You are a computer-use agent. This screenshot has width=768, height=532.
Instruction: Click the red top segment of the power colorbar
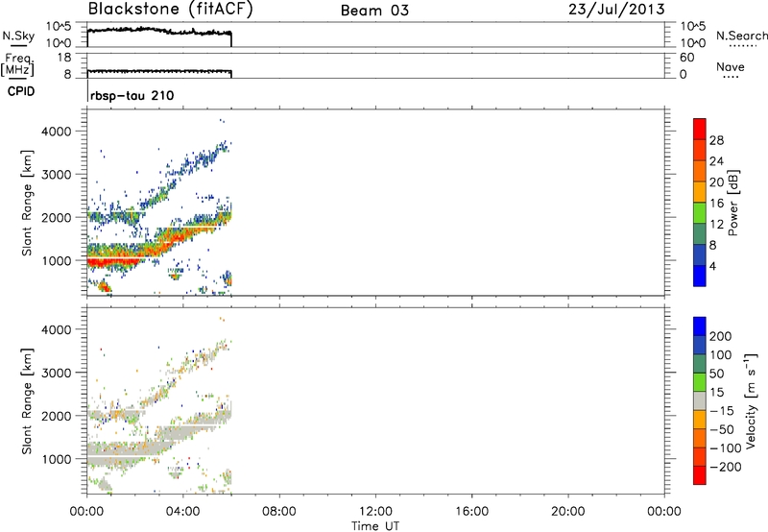(x=700, y=129)
